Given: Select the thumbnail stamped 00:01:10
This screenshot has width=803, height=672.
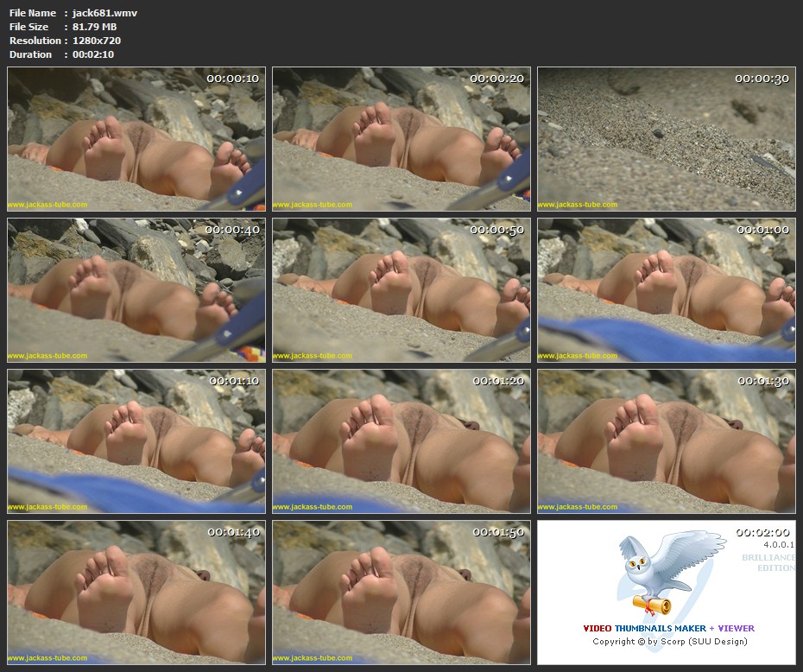Looking at the screenshot, I should point(136,441).
